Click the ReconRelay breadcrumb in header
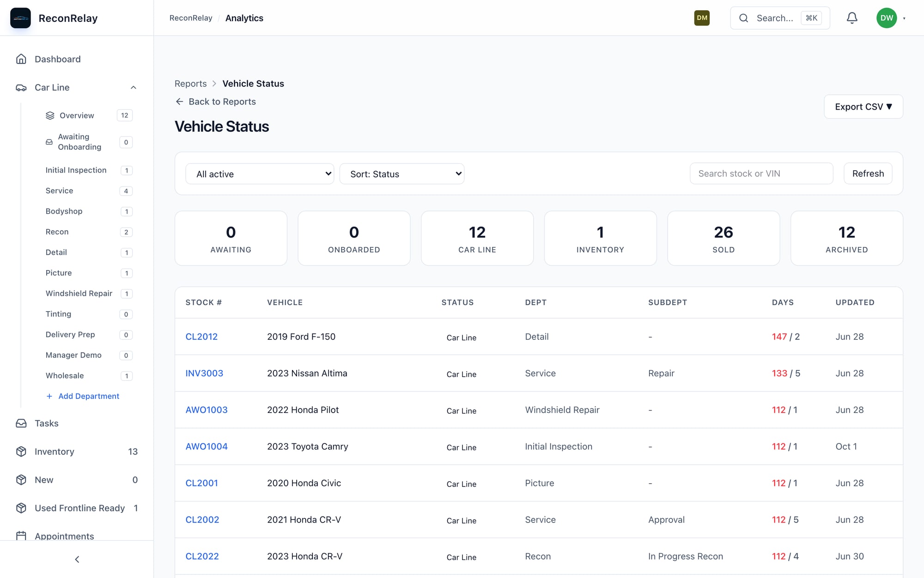 click(x=191, y=18)
